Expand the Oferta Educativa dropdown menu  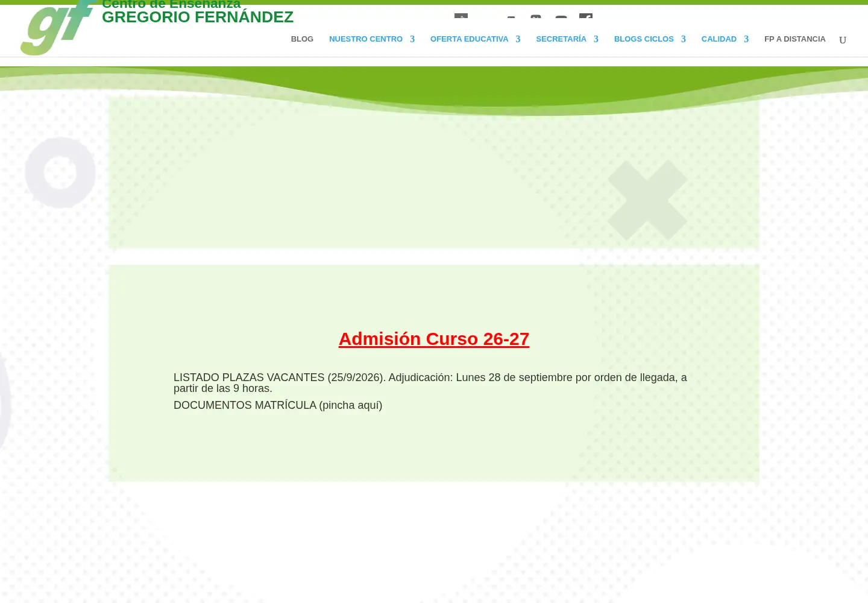coord(475,39)
